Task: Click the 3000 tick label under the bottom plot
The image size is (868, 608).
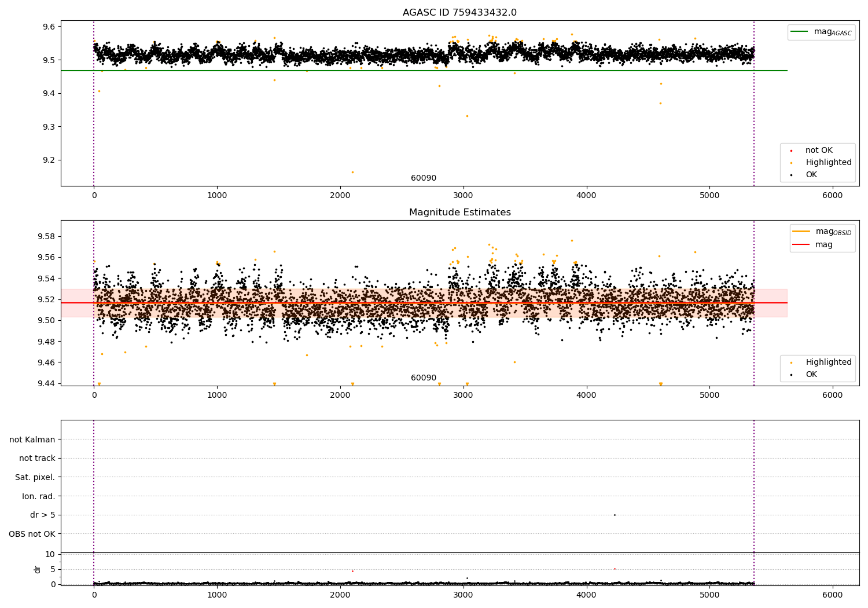Action: point(464,595)
